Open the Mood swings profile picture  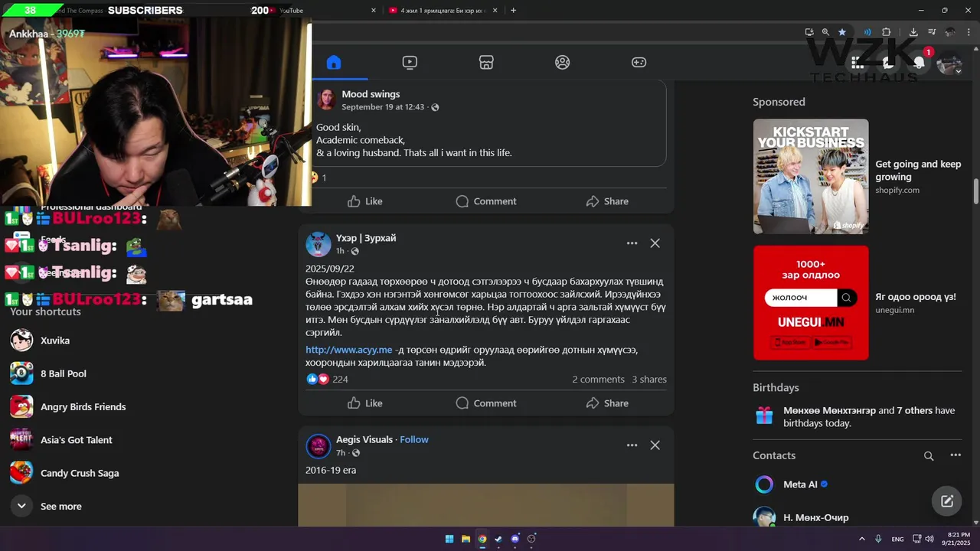[326, 99]
